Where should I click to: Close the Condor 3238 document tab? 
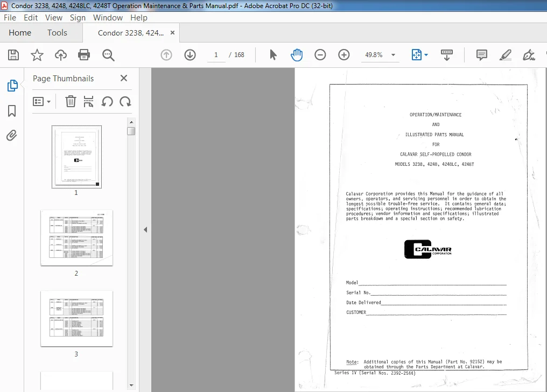point(172,32)
